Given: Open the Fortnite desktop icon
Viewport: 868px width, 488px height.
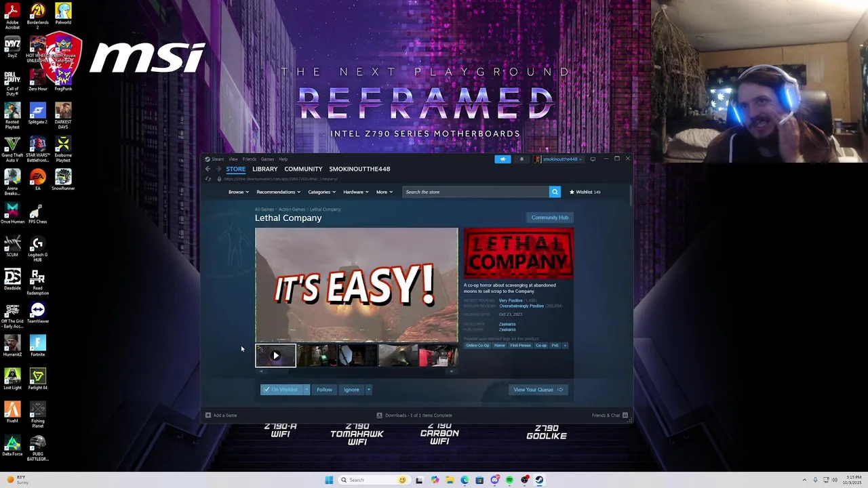Looking at the screenshot, I should (38, 346).
